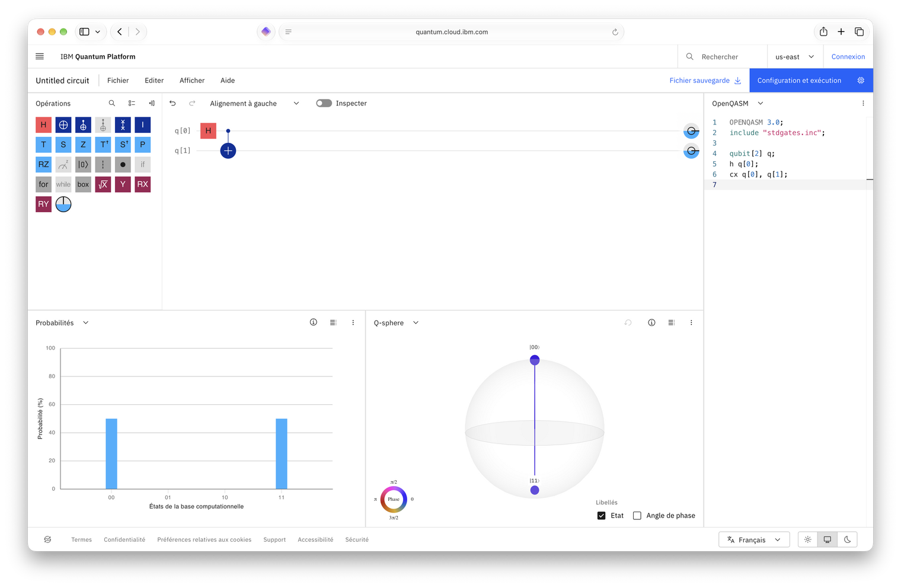
Task: Search operations with magnifier icon
Action: pos(111,103)
